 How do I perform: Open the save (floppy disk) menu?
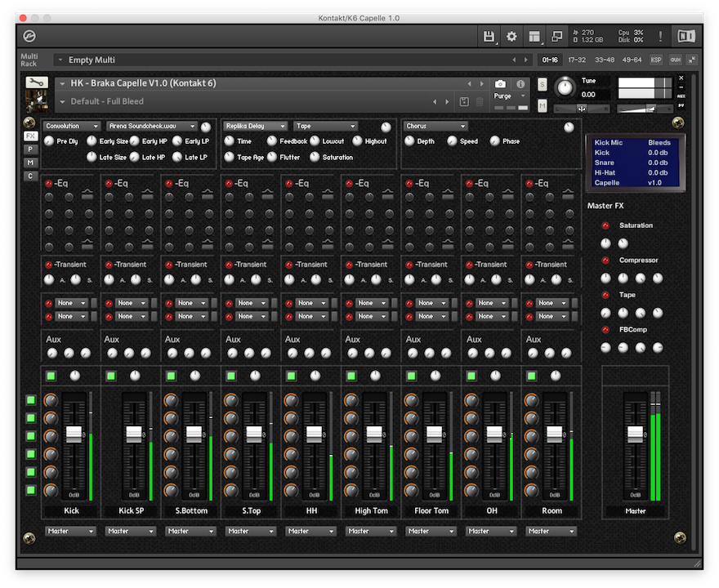pos(489,36)
